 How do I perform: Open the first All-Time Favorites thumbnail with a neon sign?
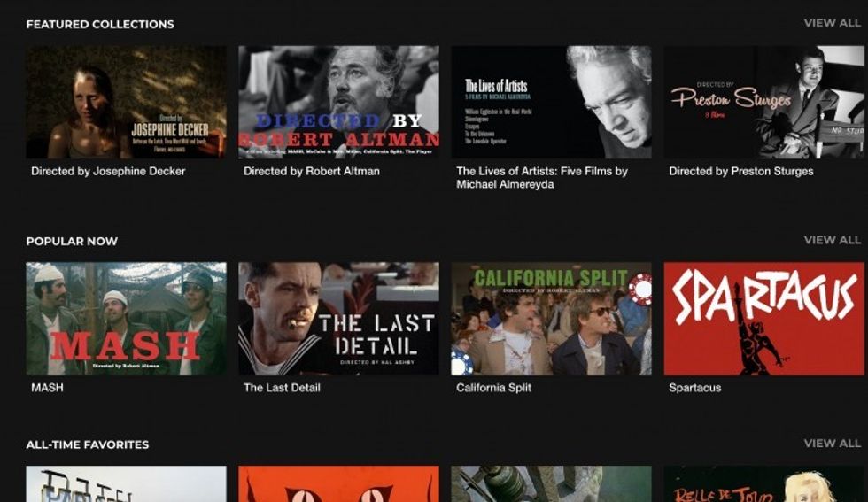point(126,483)
